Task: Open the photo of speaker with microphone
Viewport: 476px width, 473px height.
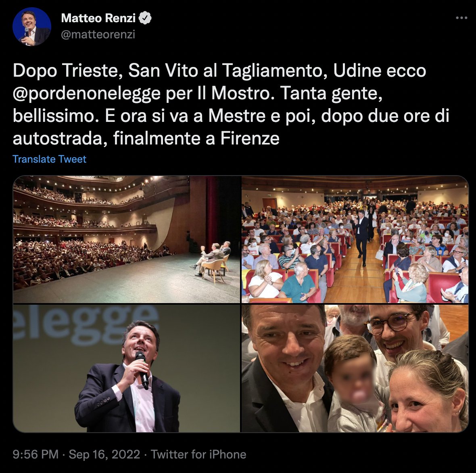Action: coord(126,368)
